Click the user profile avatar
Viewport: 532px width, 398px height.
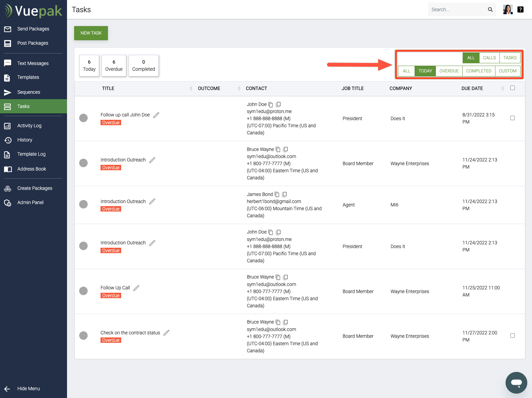pos(508,9)
